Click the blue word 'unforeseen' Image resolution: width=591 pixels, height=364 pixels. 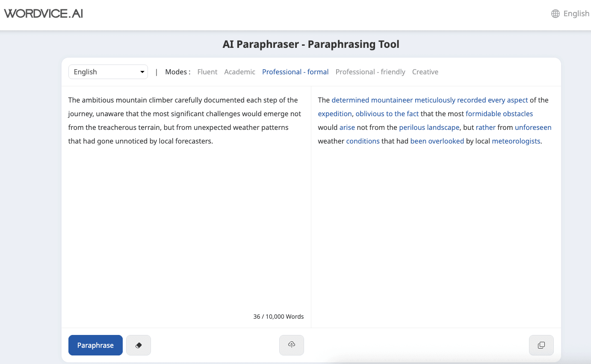point(533,127)
